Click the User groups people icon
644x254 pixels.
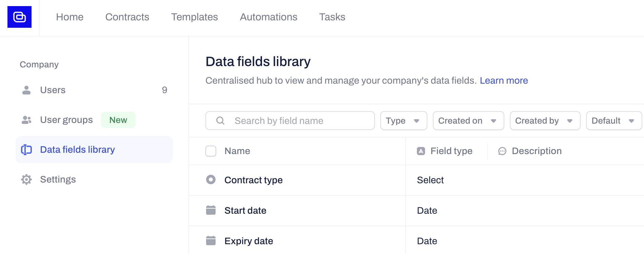(26, 120)
